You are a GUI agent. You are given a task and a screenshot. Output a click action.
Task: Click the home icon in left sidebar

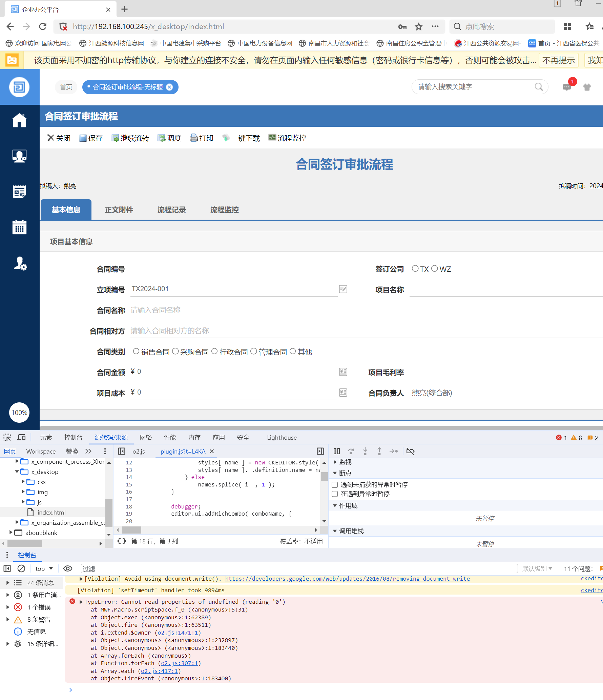coord(19,120)
